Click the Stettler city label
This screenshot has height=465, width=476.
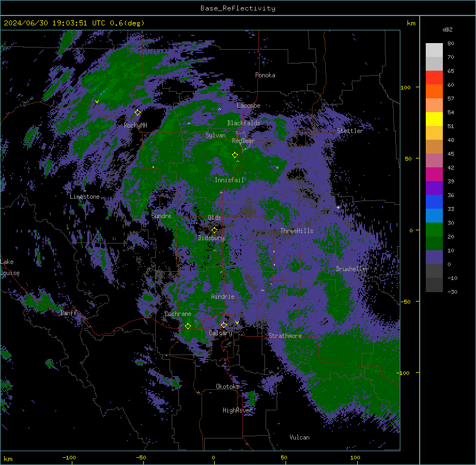[x=350, y=131]
